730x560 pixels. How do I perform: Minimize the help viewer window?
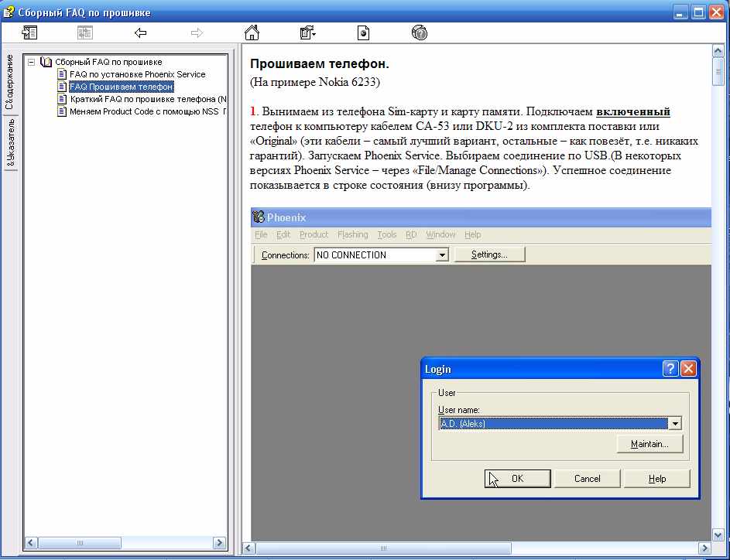coord(680,12)
